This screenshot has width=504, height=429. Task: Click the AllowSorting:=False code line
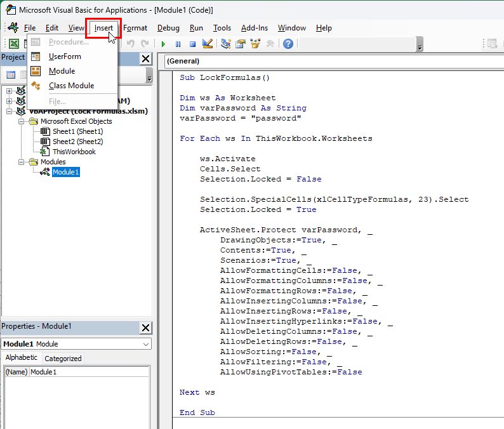coord(275,352)
